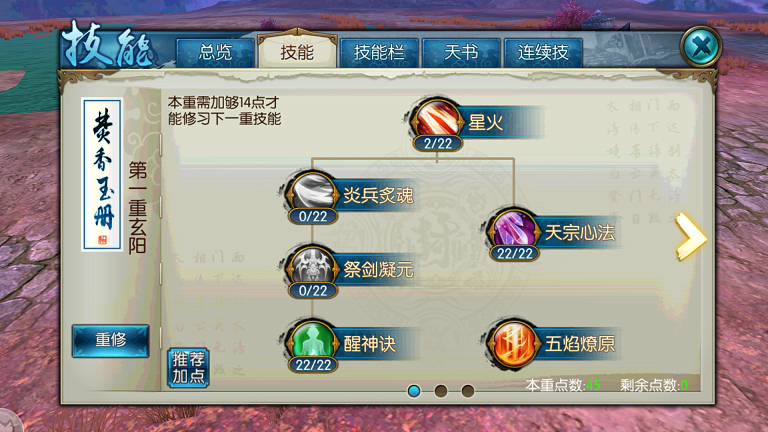Tap the 星火 2/22 level counter

pos(437,144)
